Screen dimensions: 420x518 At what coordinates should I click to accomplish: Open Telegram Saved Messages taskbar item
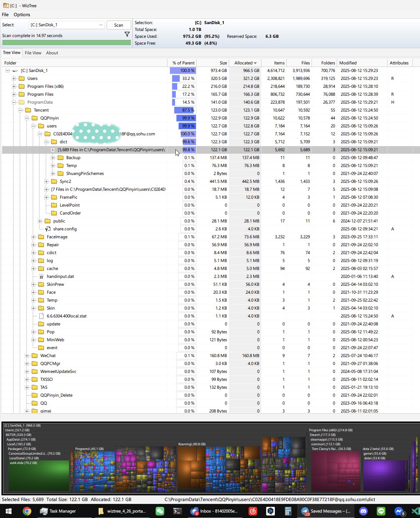coord(326,511)
